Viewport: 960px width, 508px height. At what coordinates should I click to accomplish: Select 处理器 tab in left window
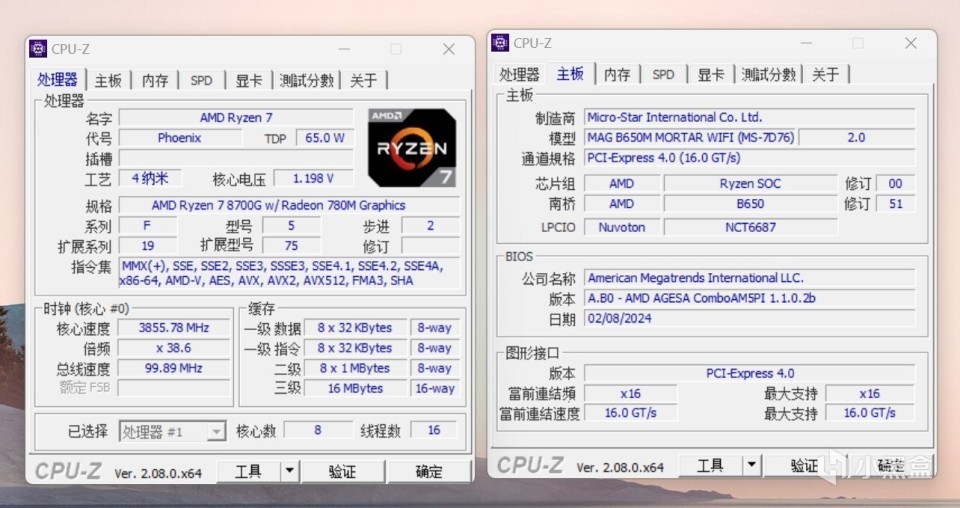58,80
